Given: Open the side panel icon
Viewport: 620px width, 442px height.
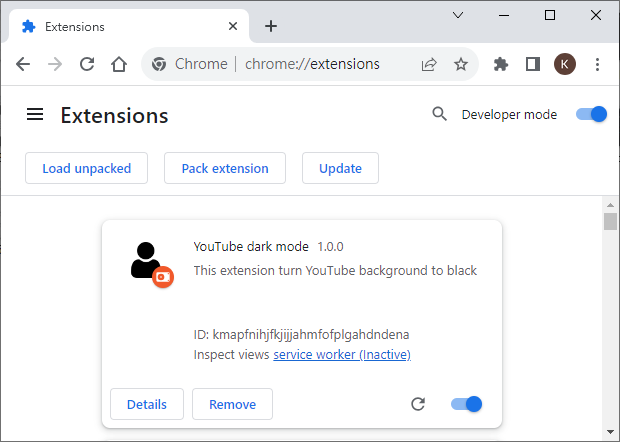Looking at the screenshot, I should click(x=533, y=64).
